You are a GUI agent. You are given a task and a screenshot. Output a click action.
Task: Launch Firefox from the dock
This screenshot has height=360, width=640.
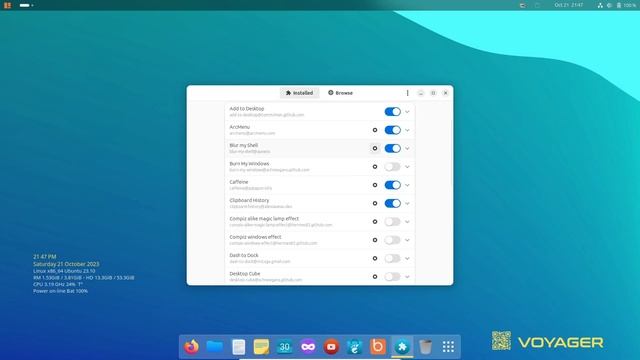point(191,347)
